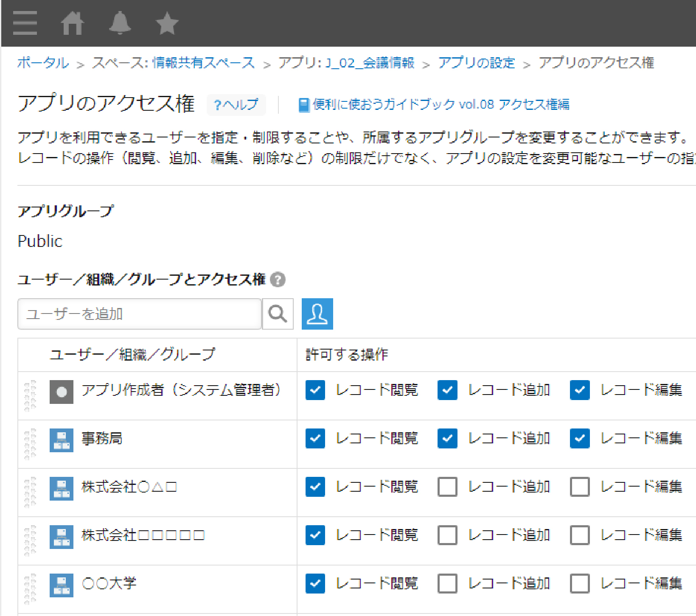Enable レコード編集 for 株式会社○△□
The width and height of the screenshot is (696, 616).
click(580, 487)
